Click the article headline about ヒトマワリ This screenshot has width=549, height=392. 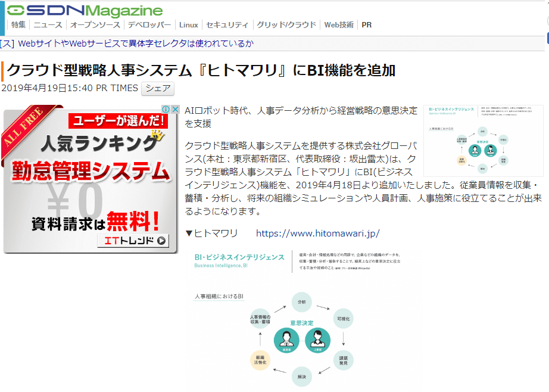201,70
